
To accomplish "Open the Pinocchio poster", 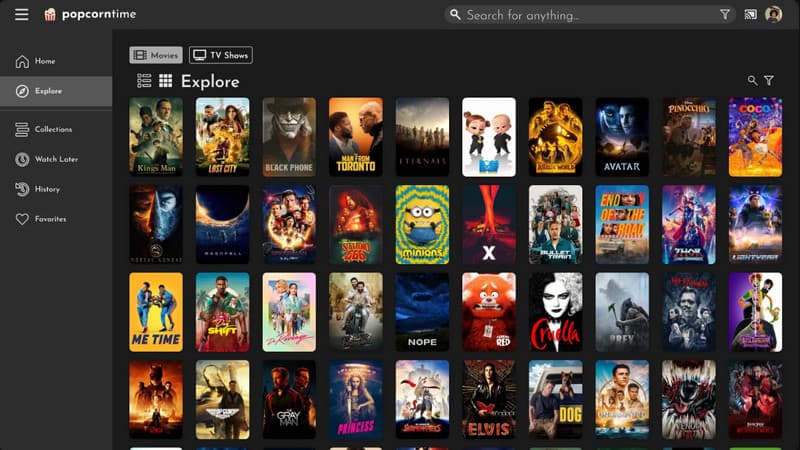I will pyautogui.click(x=689, y=137).
